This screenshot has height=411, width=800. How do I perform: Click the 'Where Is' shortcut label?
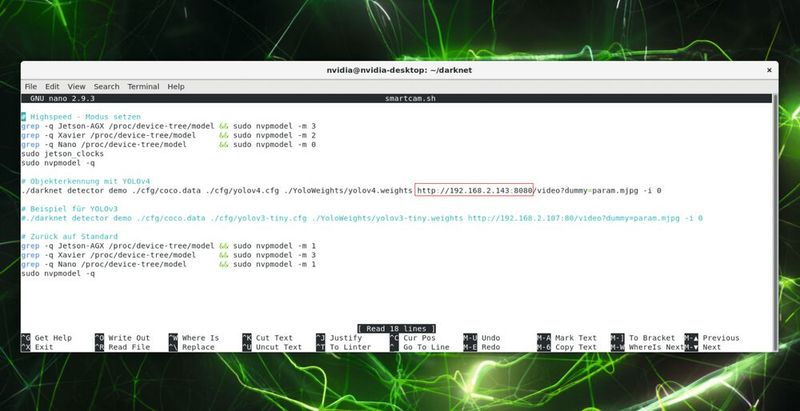(x=201, y=338)
